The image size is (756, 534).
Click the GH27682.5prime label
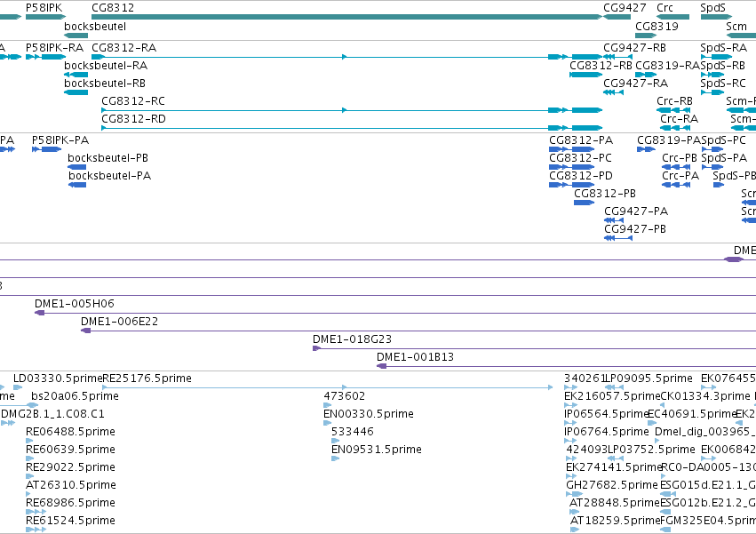click(612, 486)
